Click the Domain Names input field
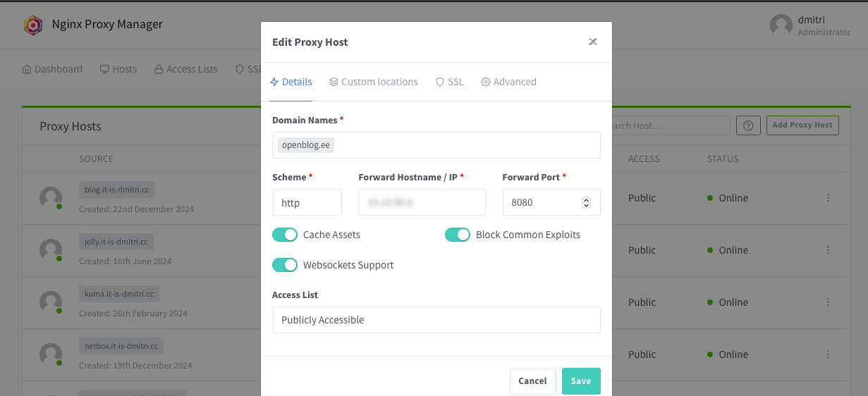The image size is (868, 396). pos(465,145)
